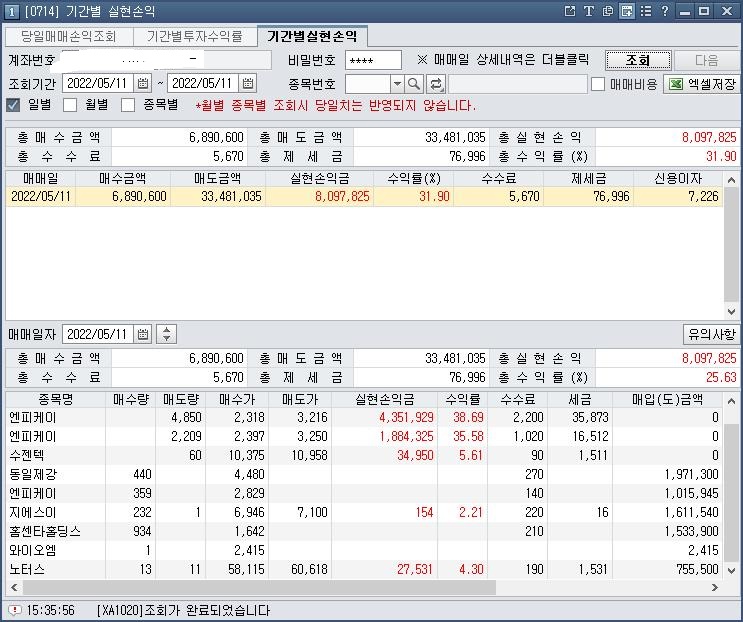Click the 엑셀저장 button
The width and height of the screenshot is (743, 622).
tap(703, 84)
